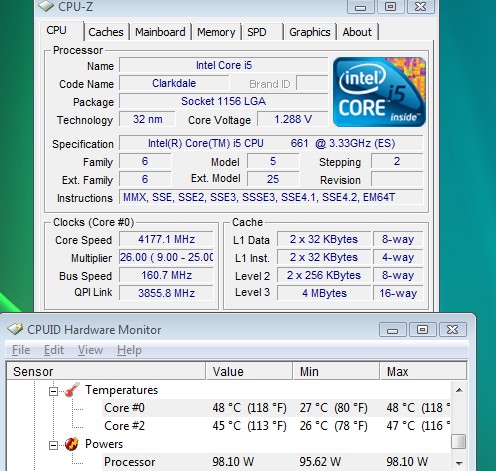Click the Core Speed value 4177.1 MHz
Screen dimensions: 496x471
(166, 239)
